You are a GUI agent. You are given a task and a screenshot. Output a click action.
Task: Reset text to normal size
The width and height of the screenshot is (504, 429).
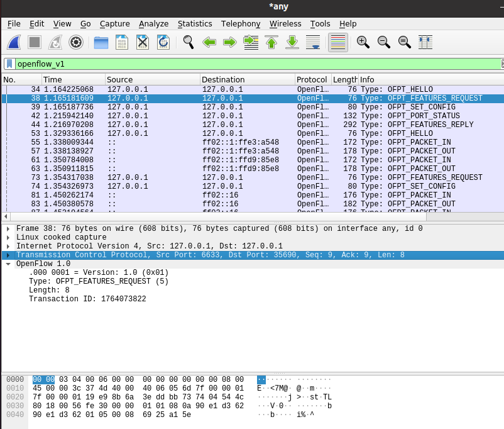pos(404,42)
